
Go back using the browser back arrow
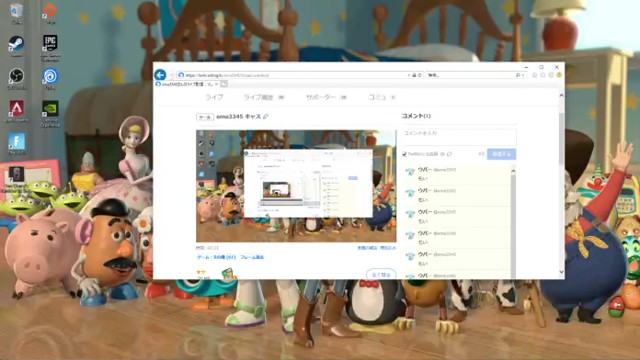(160, 75)
